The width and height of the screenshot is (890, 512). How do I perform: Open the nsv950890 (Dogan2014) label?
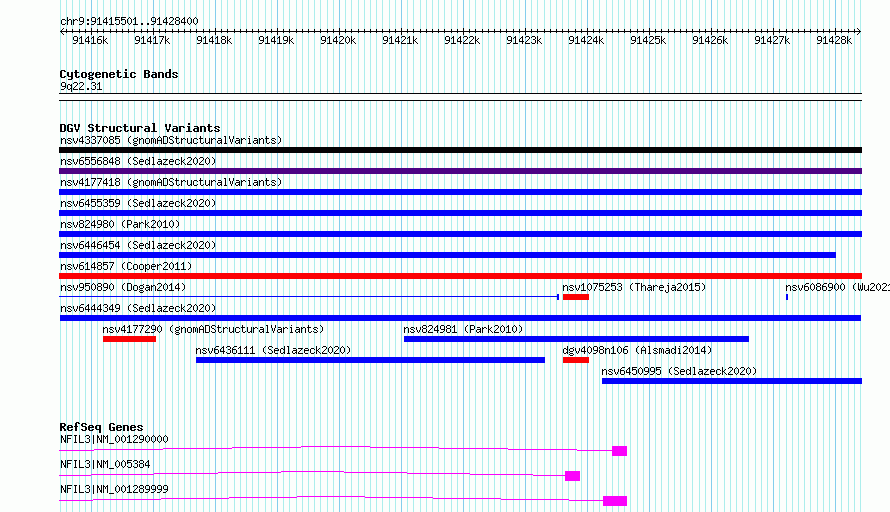click(x=123, y=287)
